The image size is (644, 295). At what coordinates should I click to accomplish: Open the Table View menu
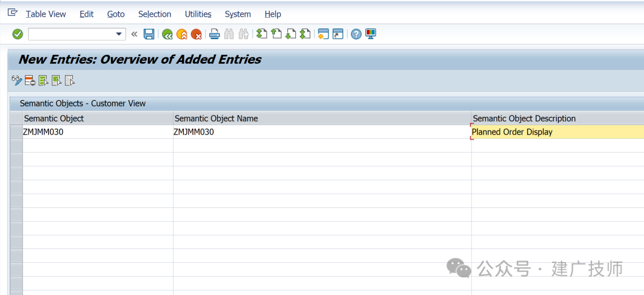coord(46,14)
